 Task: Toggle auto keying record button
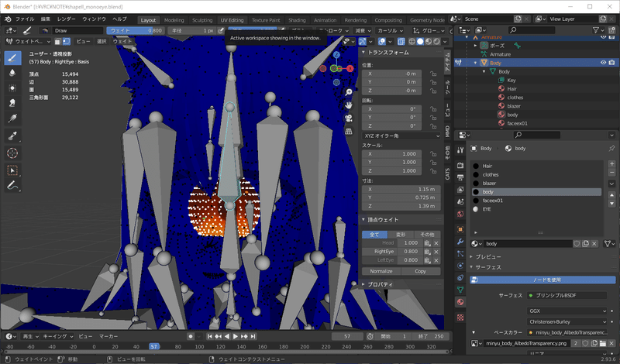tap(191, 336)
